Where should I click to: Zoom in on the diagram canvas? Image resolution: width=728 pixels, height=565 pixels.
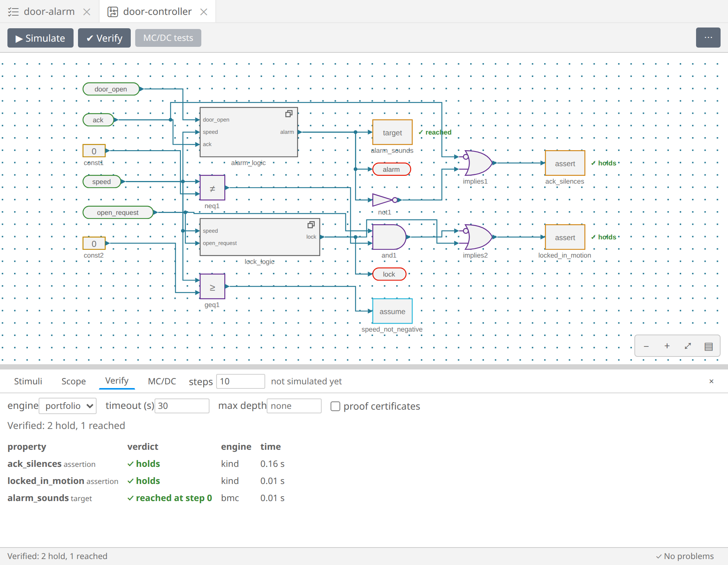[667, 346]
